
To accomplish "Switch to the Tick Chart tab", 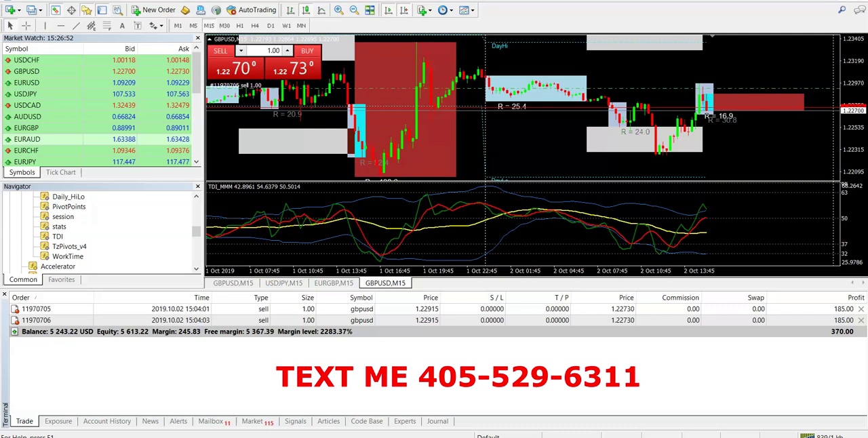I will pos(61,172).
